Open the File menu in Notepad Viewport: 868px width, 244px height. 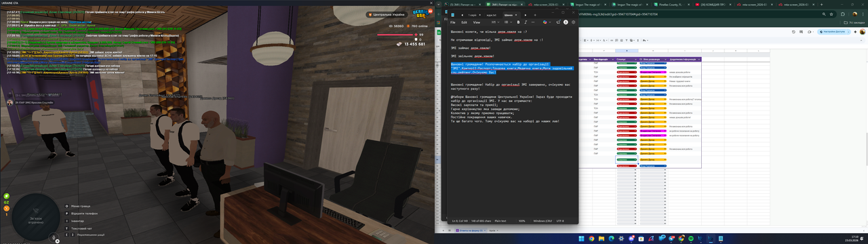(x=453, y=22)
